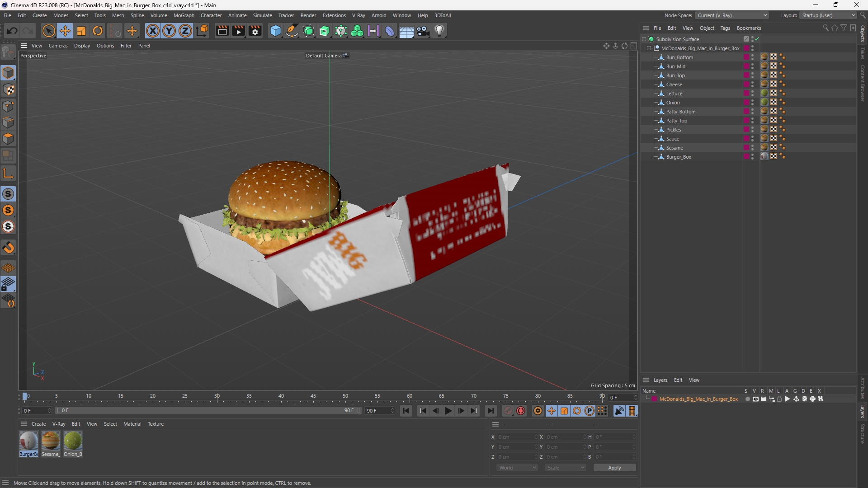868x488 pixels.
Task: Switch to Model mode in left sidebar
Action: [8, 73]
